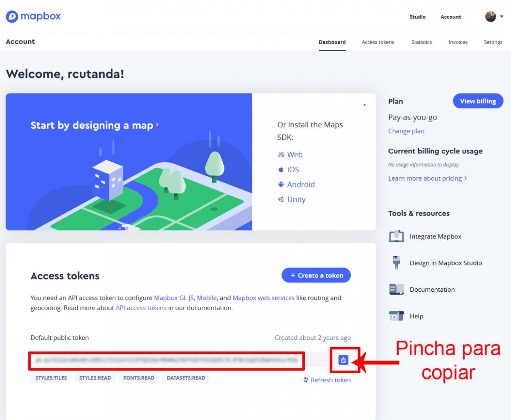Click the Apple icon beside iOS

[x=281, y=170]
